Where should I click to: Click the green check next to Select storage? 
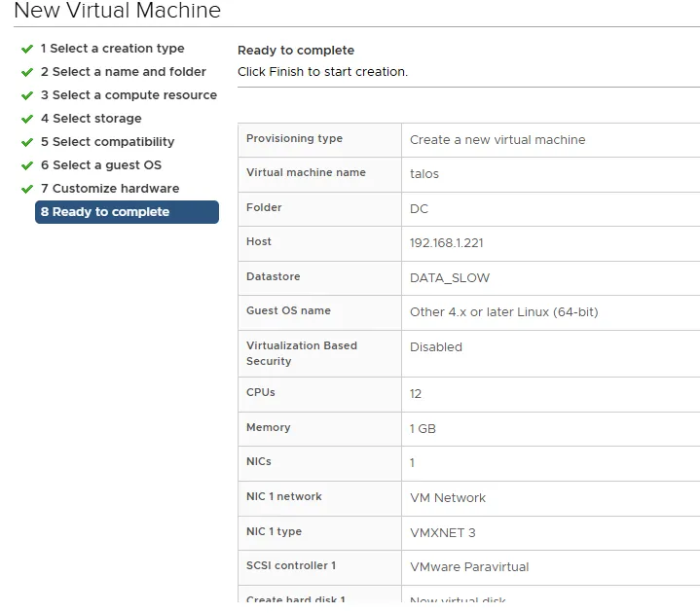click(27, 119)
